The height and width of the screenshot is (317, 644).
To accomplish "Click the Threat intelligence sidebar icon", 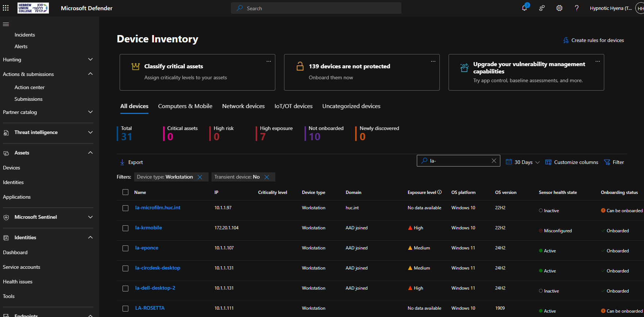I will [x=6, y=133].
